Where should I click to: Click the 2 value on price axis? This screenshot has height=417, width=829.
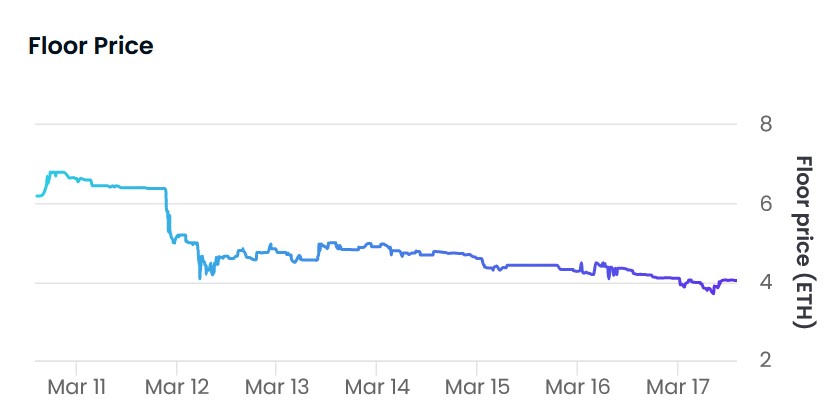click(x=766, y=360)
